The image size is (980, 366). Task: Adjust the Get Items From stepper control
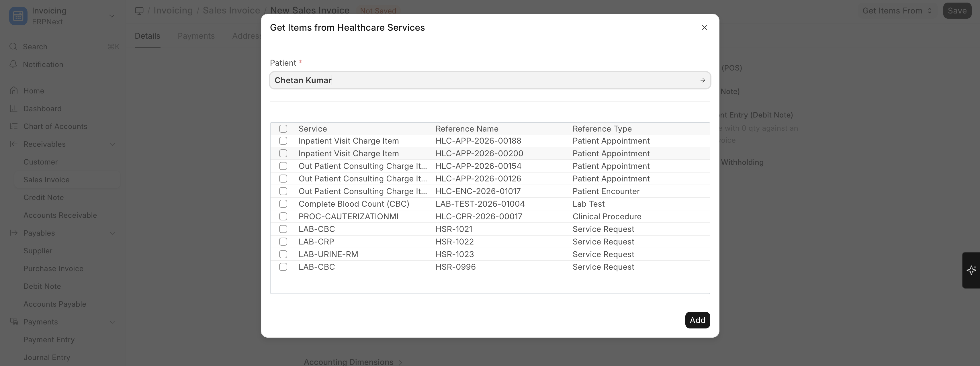[x=929, y=10]
